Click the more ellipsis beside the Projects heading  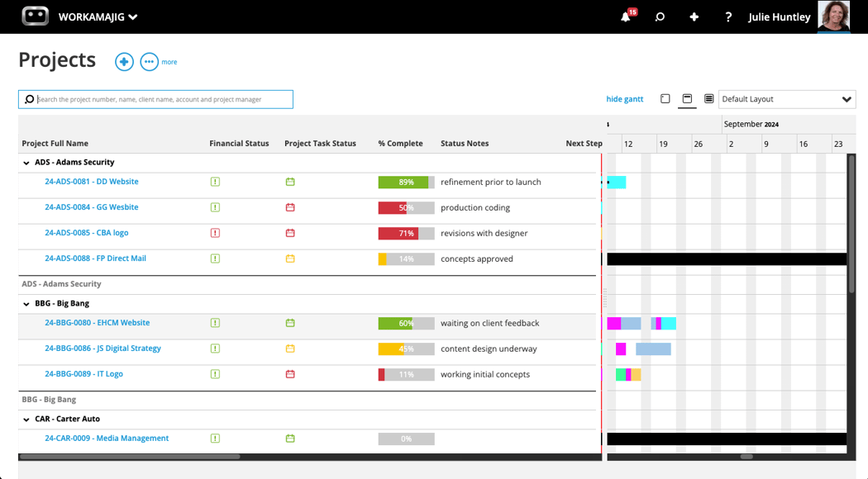[149, 61]
